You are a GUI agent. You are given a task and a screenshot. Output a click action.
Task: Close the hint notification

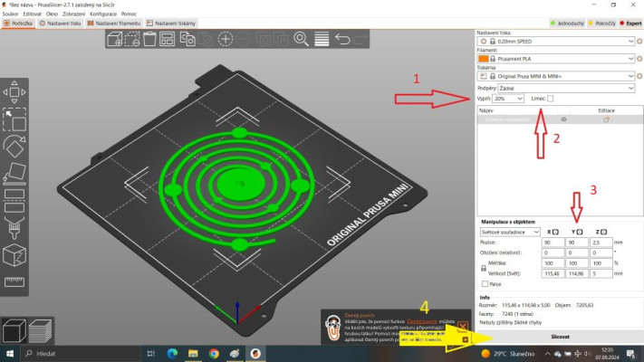[463, 327]
